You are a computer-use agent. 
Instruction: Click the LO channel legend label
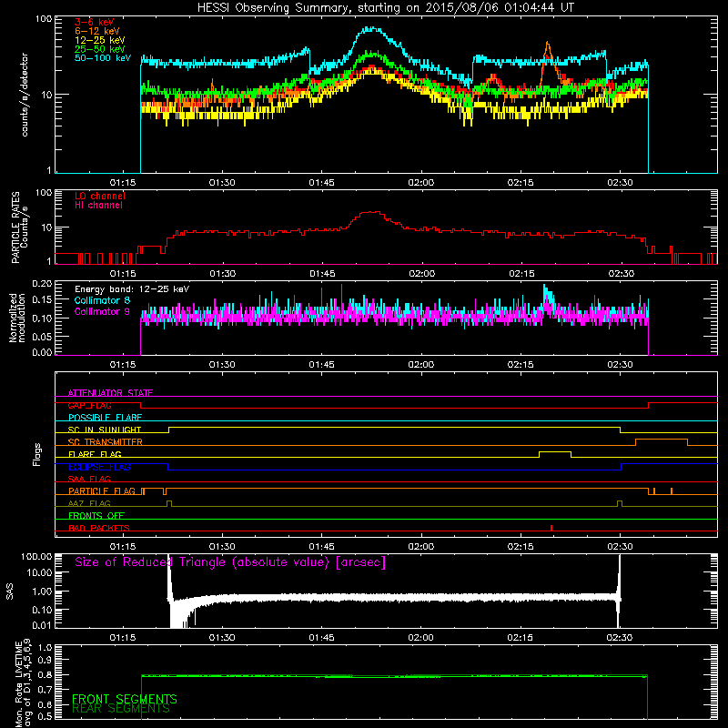(x=100, y=196)
